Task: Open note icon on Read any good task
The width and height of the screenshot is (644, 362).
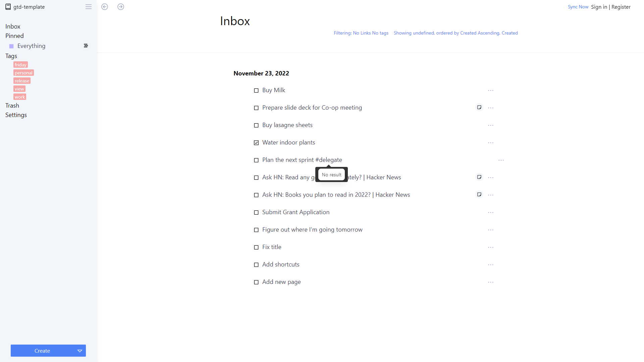Action: [479, 177]
